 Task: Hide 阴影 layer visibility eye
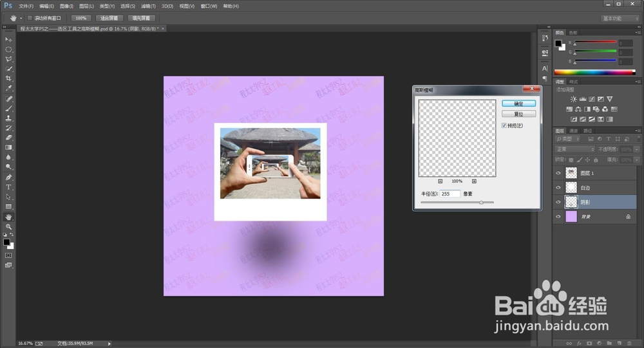tap(558, 202)
